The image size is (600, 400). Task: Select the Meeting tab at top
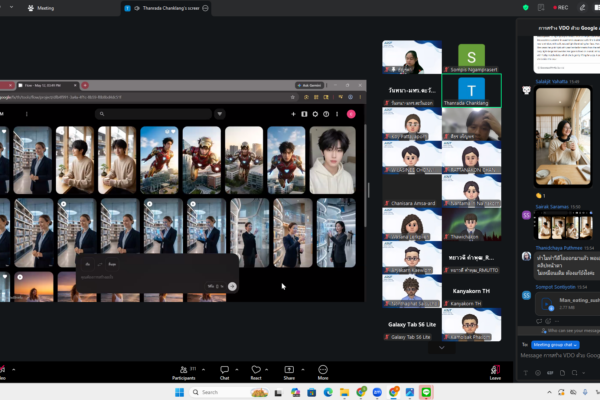click(41, 8)
